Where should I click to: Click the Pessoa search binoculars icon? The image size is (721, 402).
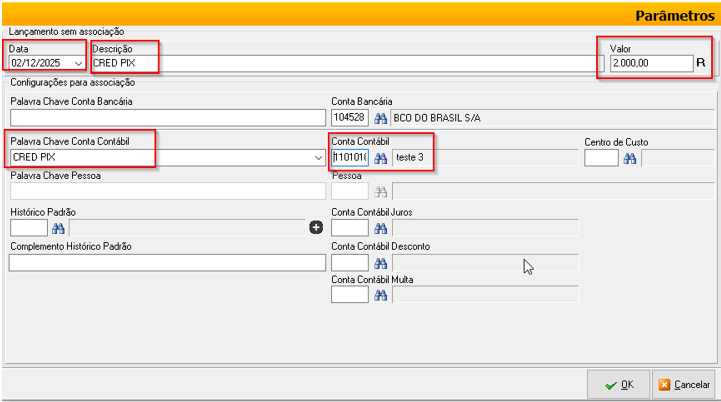pyautogui.click(x=380, y=192)
